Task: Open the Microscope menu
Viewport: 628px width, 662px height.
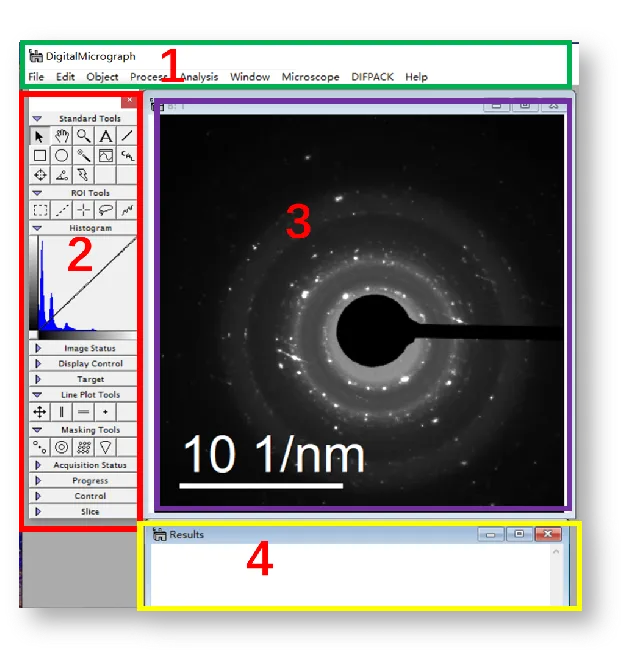Action: (x=310, y=77)
